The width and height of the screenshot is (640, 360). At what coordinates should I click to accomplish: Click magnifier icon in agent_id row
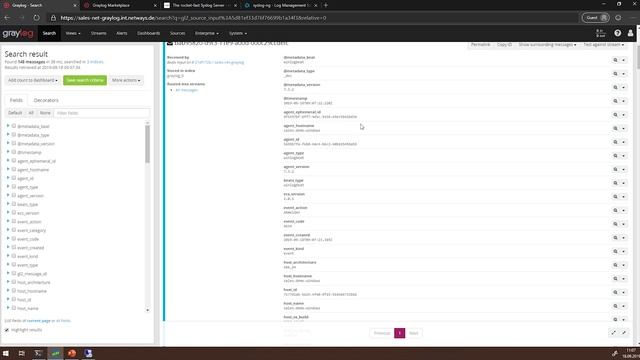point(615,142)
